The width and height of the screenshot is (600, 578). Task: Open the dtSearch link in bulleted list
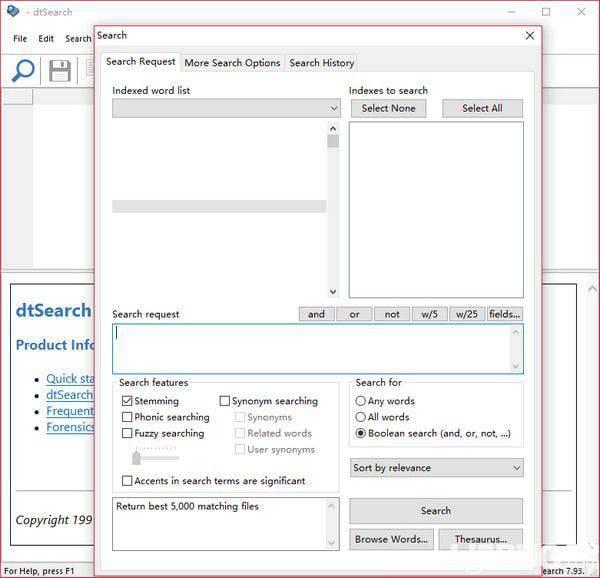point(70,395)
